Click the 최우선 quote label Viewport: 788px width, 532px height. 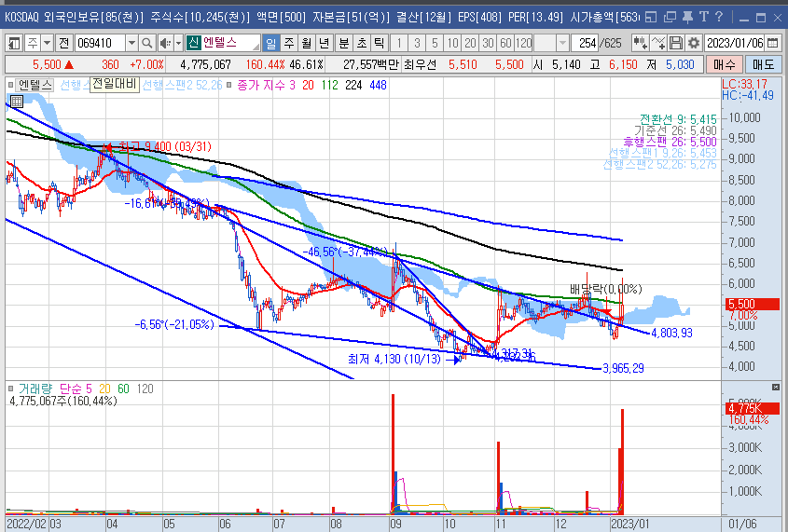pyautogui.click(x=422, y=64)
